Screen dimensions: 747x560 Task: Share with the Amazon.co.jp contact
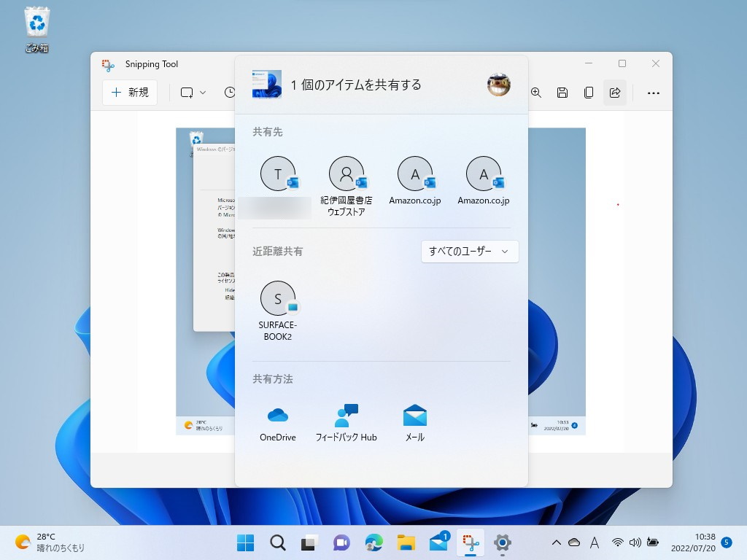point(415,175)
